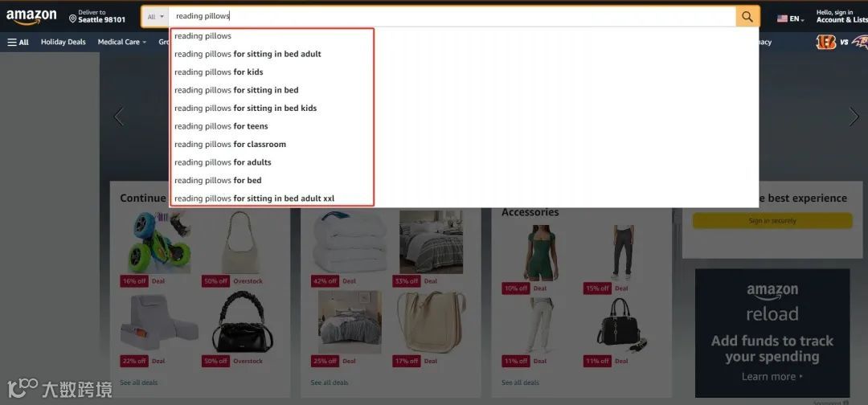Open the black ruched handbag thumbnail
This screenshot has height=405, width=868.
243,322
